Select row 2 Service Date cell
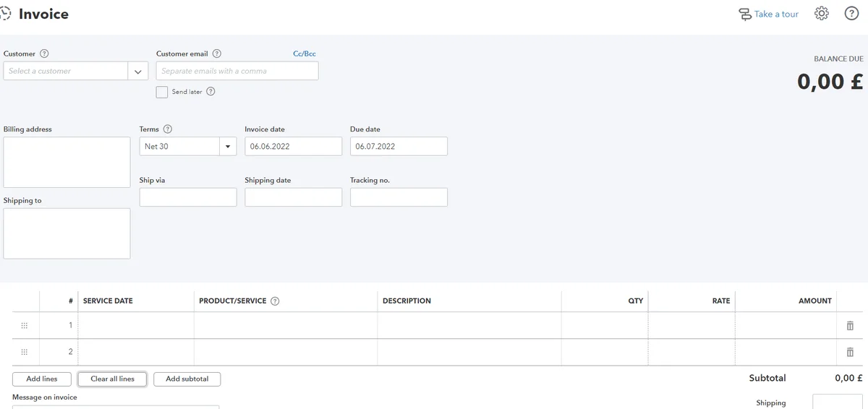 tap(136, 352)
